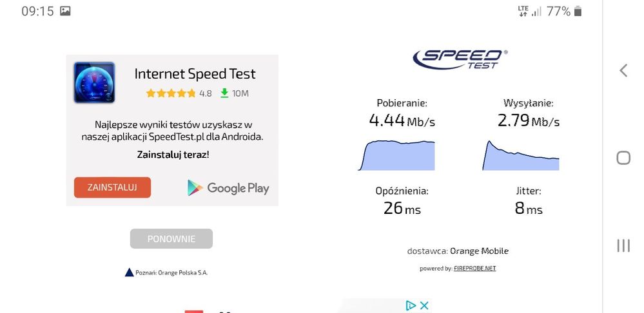
Task: Tap the Internet Speed Test ad title
Action: click(x=195, y=74)
